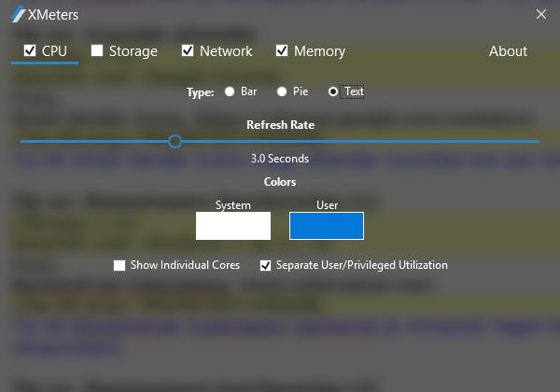This screenshot has height=392, width=560.
Task: Click the XMeters logo icon in title bar
Action: (17, 15)
